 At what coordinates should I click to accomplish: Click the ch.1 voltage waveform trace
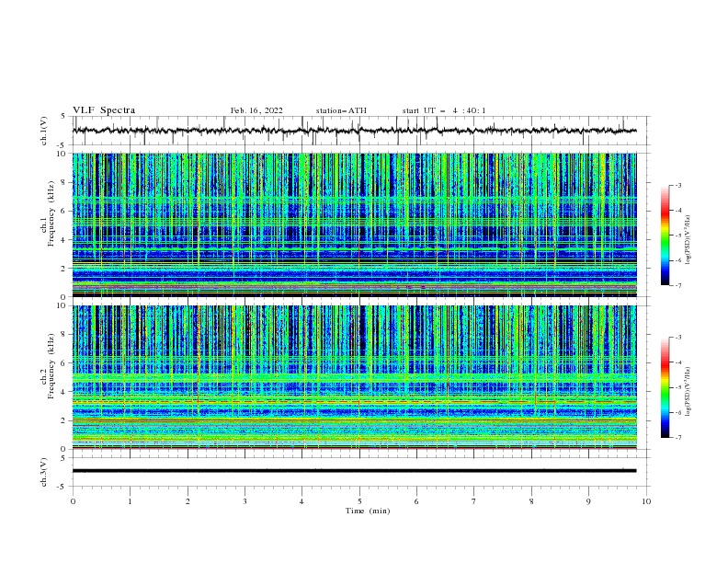point(354,131)
